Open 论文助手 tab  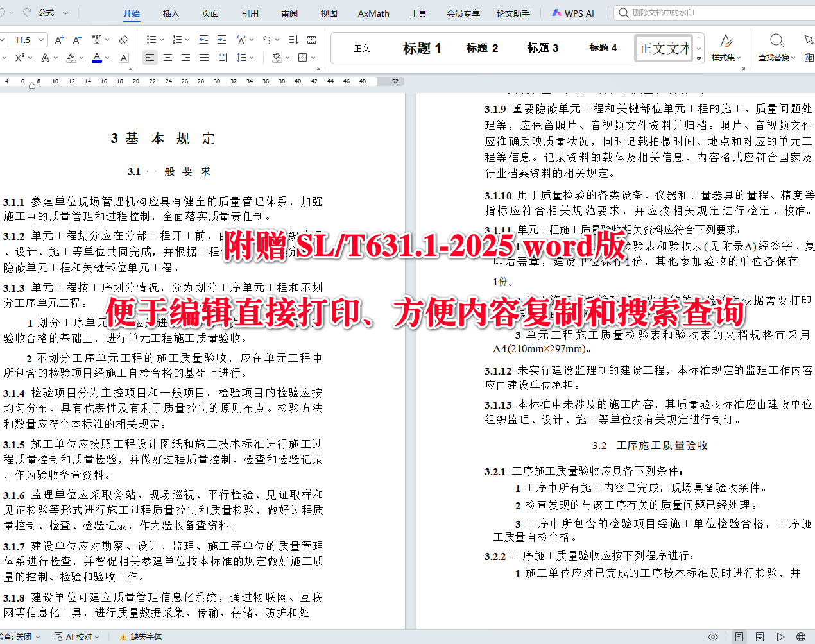[513, 13]
